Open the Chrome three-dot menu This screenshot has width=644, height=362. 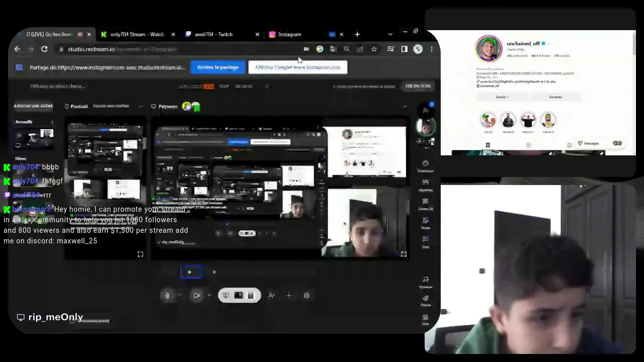(431, 49)
